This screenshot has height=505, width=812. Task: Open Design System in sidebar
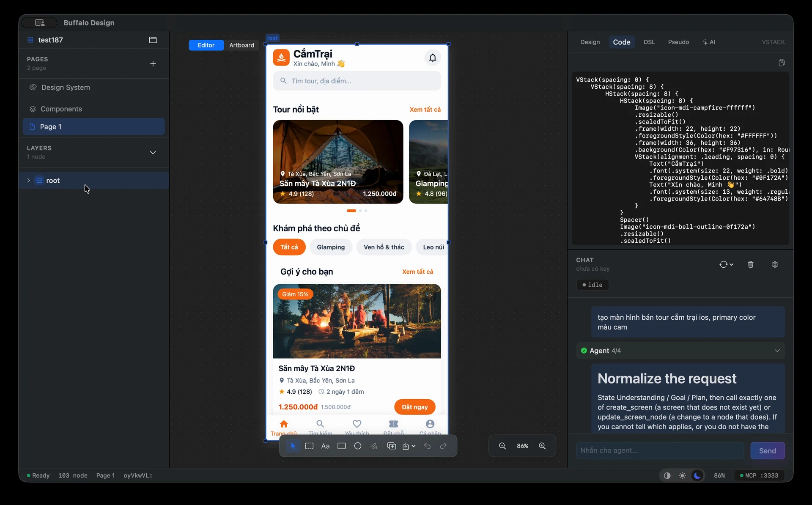coord(94,87)
